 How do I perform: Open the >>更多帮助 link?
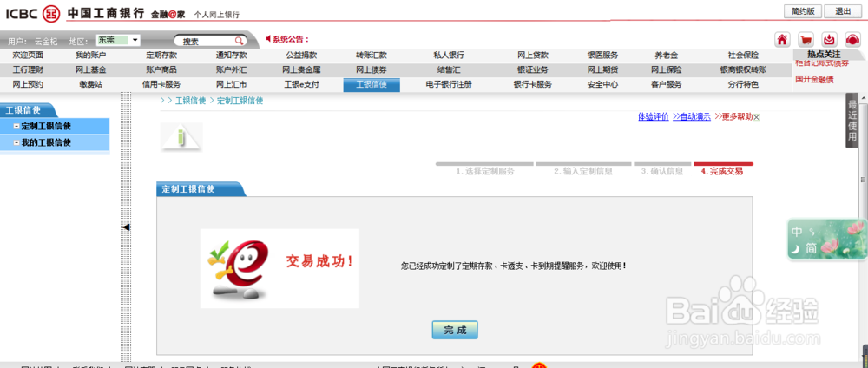733,117
